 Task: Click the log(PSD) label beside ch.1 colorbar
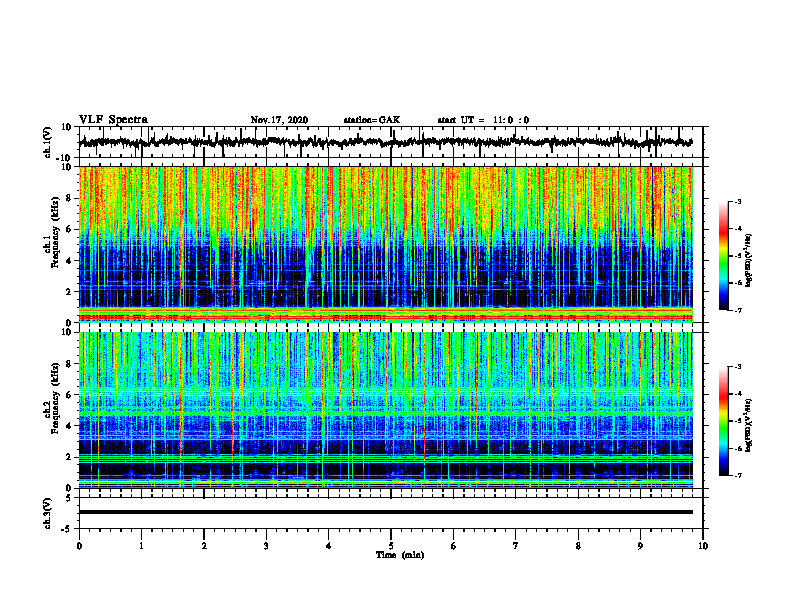tap(749, 261)
